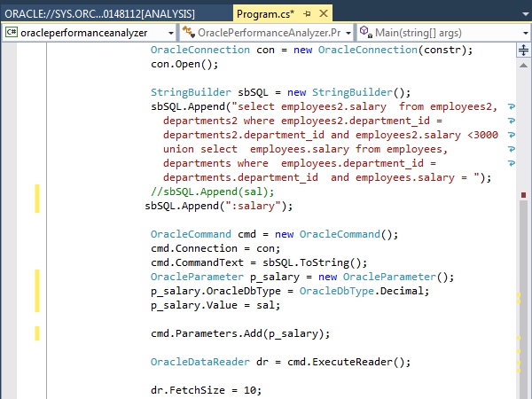Image resolution: width=532 pixels, height=399 pixels.
Task: Click the scrollbar up arrow
Action: coord(523,65)
